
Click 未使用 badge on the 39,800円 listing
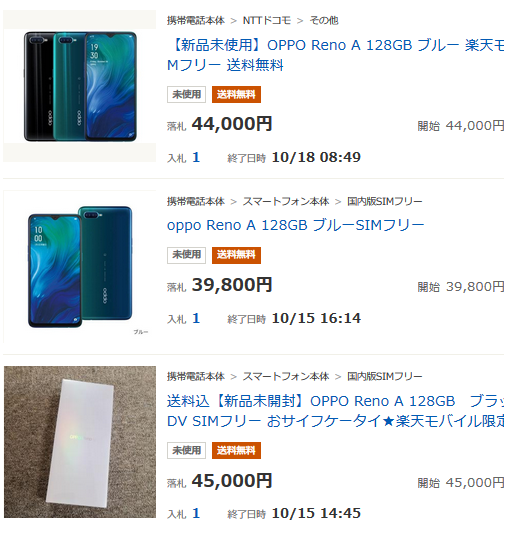point(186,255)
